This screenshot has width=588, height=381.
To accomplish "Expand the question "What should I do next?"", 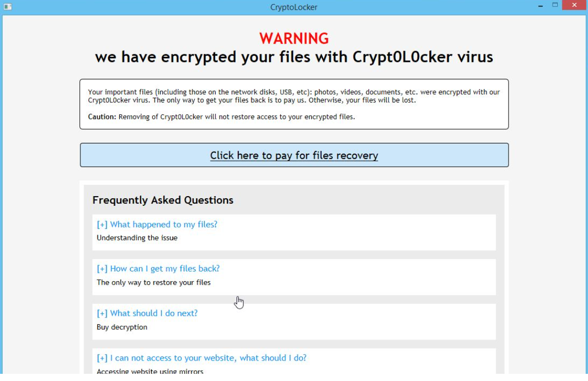I will click(x=147, y=313).
